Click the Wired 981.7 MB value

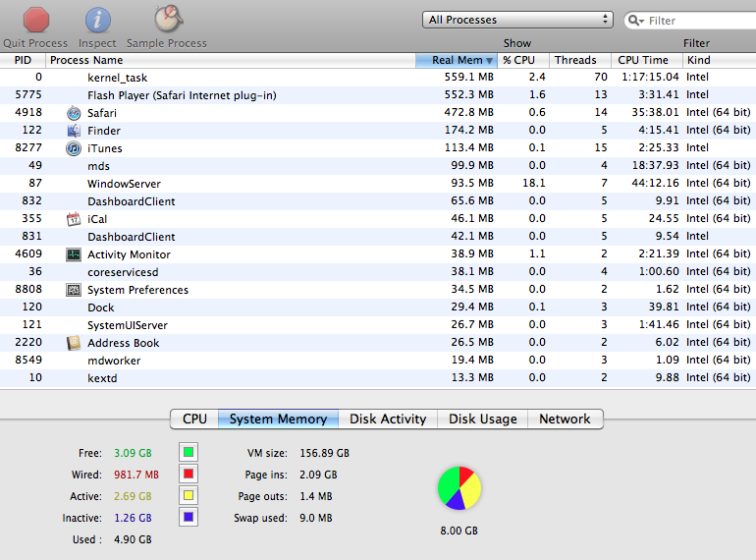(x=136, y=475)
